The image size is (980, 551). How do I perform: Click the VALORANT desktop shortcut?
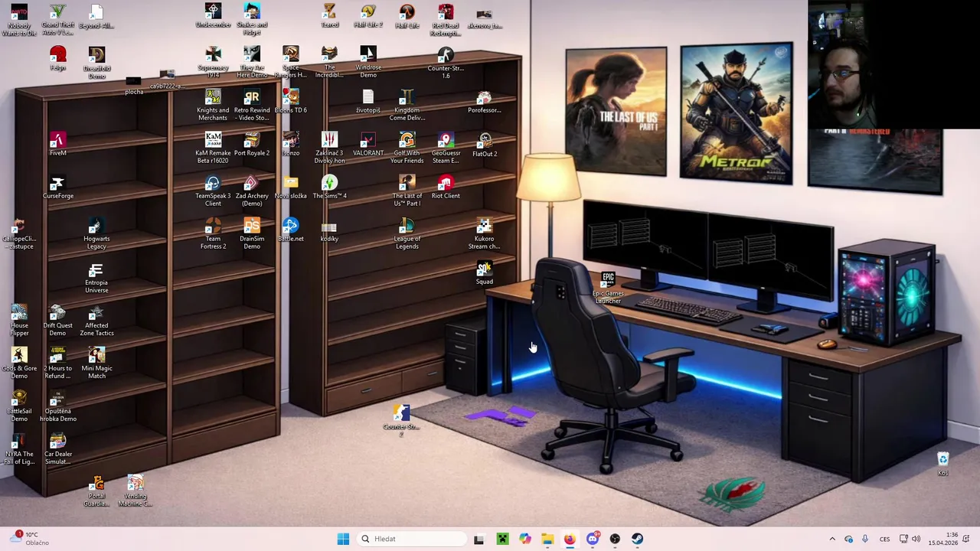tap(368, 145)
